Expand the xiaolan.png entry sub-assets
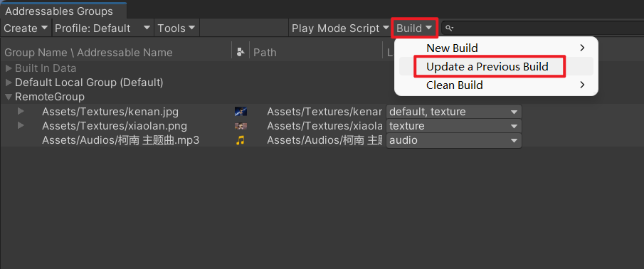Image resolution: width=644 pixels, height=269 pixels. (x=21, y=126)
